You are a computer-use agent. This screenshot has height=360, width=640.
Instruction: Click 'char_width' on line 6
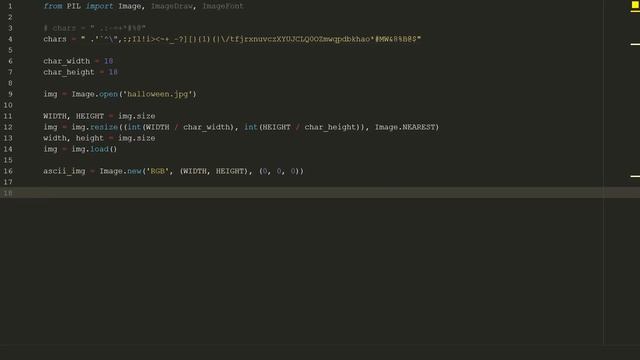click(x=67, y=61)
